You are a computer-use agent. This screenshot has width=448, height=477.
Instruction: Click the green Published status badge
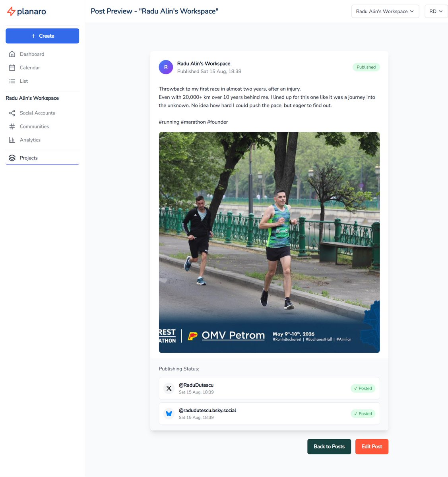366,67
